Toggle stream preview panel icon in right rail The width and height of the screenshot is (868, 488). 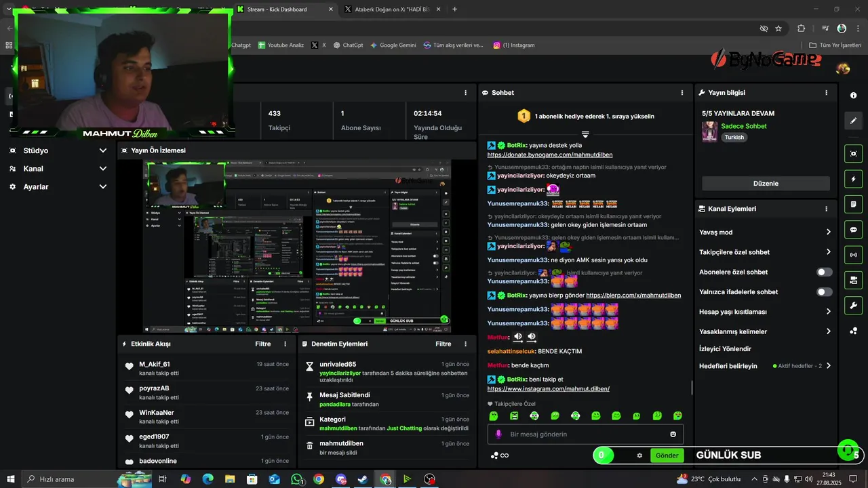coord(854,154)
